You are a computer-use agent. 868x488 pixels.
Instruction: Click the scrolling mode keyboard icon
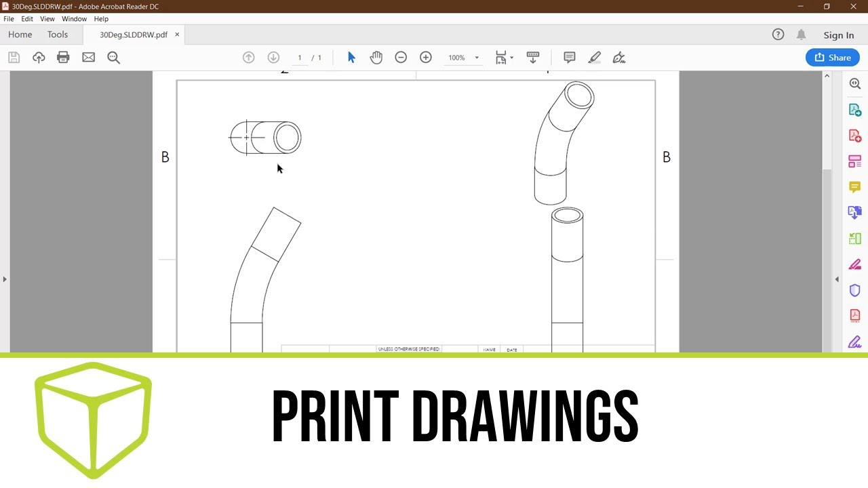[x=533, y=58]
